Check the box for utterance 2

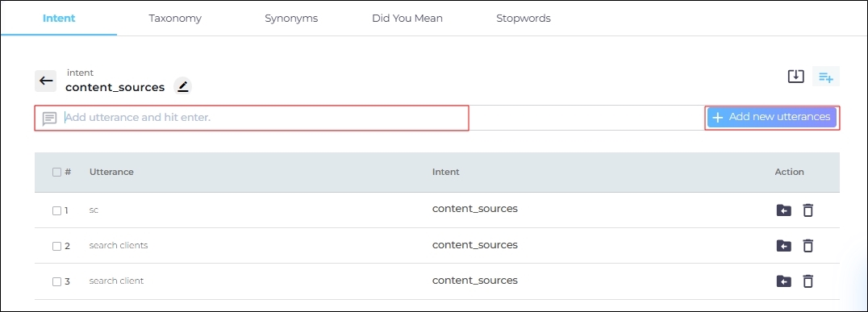pos(56,246)
